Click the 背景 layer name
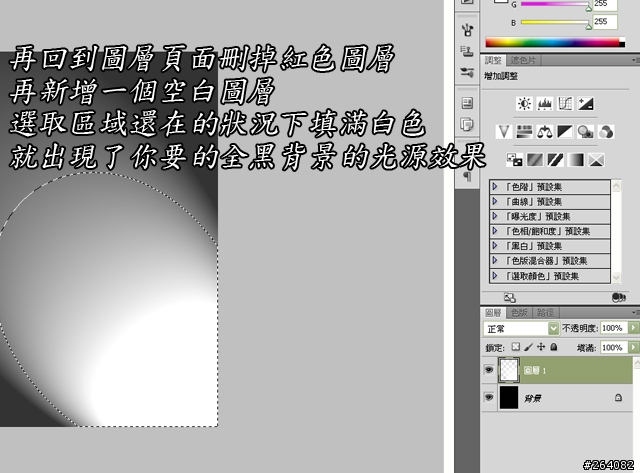The height and width of the screenshot is (473, 640). coord(532,398)
